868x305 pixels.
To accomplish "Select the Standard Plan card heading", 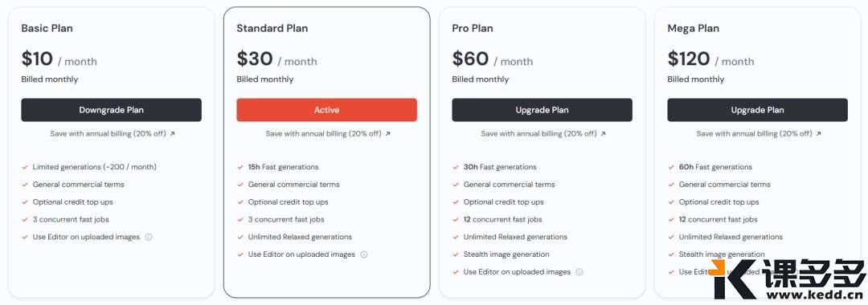I will 272,28.
